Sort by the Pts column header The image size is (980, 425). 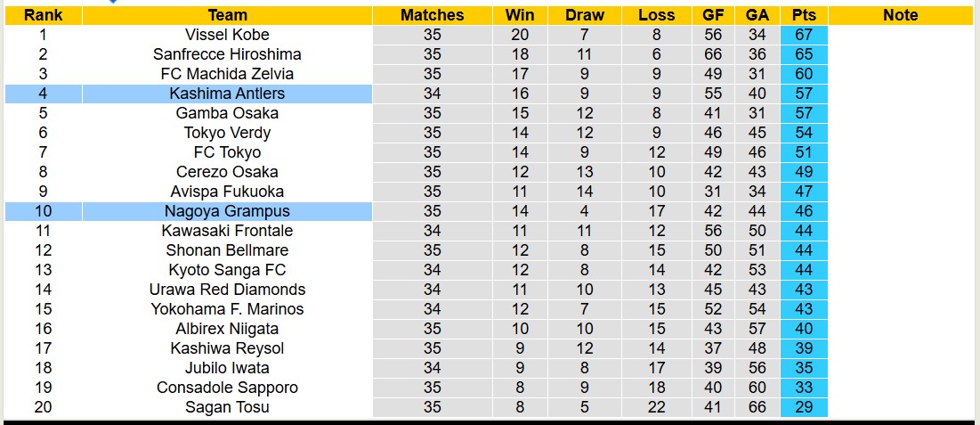[x=804, y=15]
